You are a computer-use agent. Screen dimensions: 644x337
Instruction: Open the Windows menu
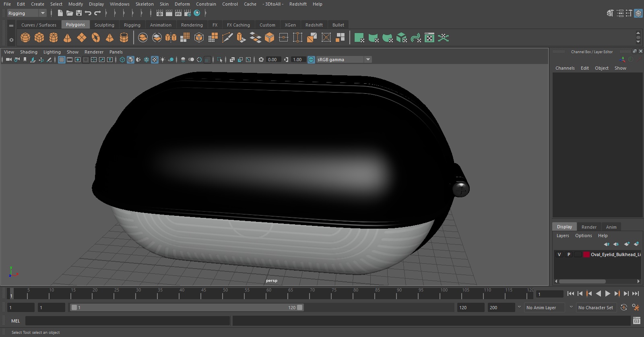click(120, 4)
